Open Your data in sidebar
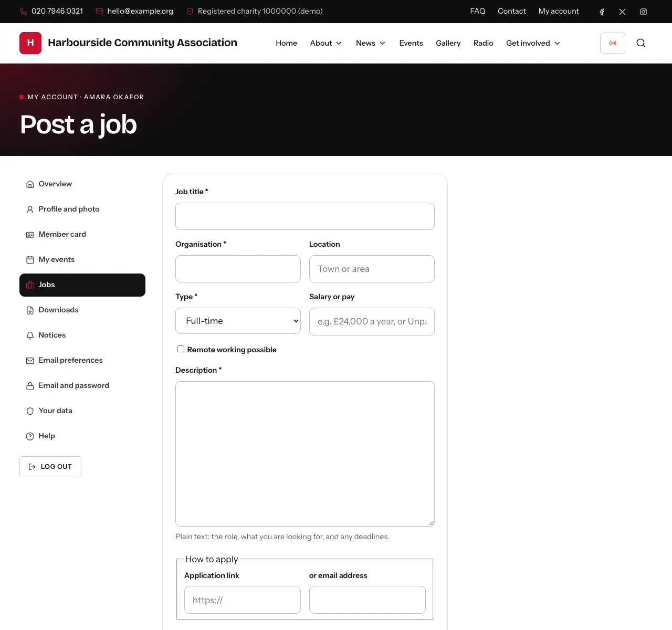This screenshot has height=630, width=672. [82, 411]
